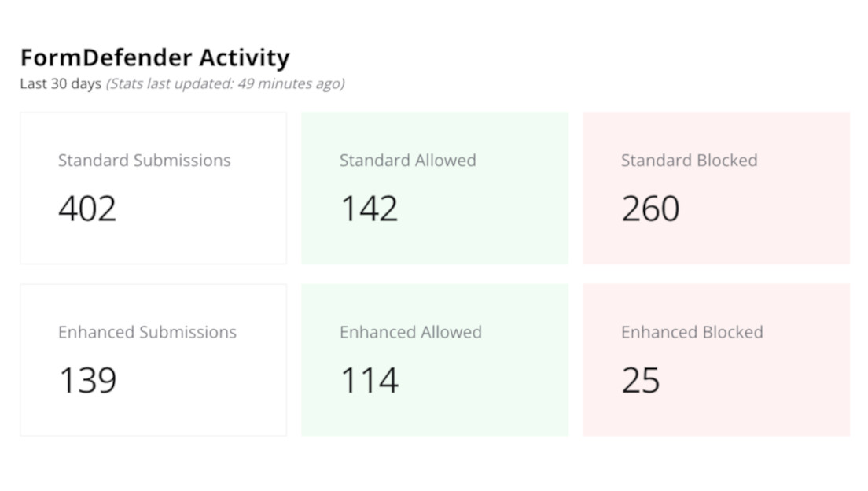The width and height of the screenshot is (868, 491).
Task: Click the Standard Allowed label
Action: (408, 161)
